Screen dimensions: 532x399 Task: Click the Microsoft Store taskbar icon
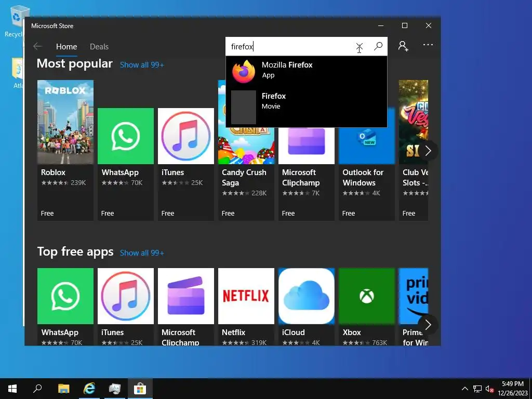coord(140,389)
